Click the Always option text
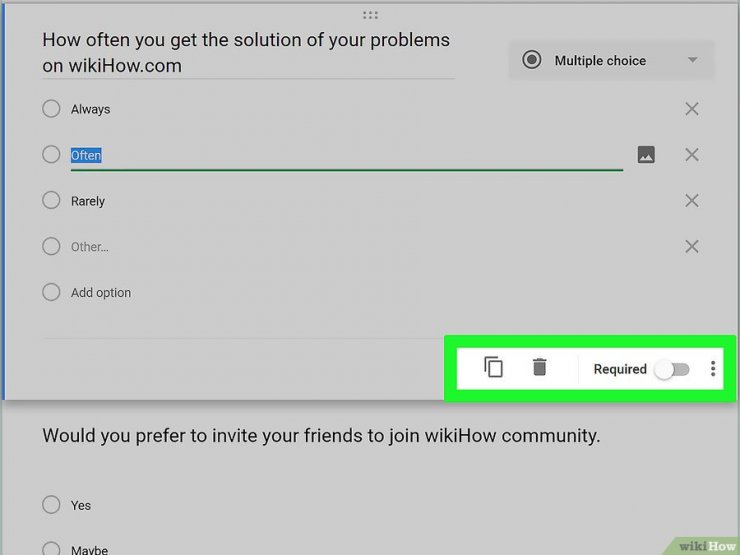 point(91,109)
